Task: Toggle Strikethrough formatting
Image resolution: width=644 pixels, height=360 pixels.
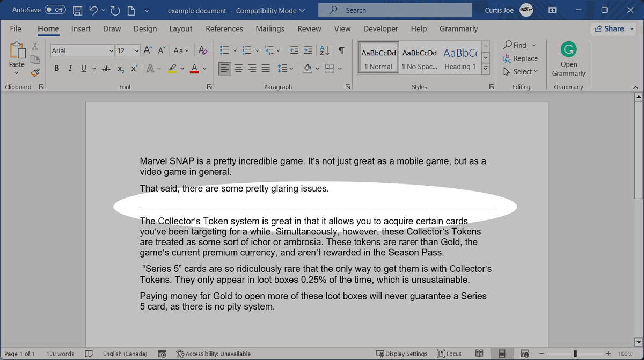Action: point(106,69)
